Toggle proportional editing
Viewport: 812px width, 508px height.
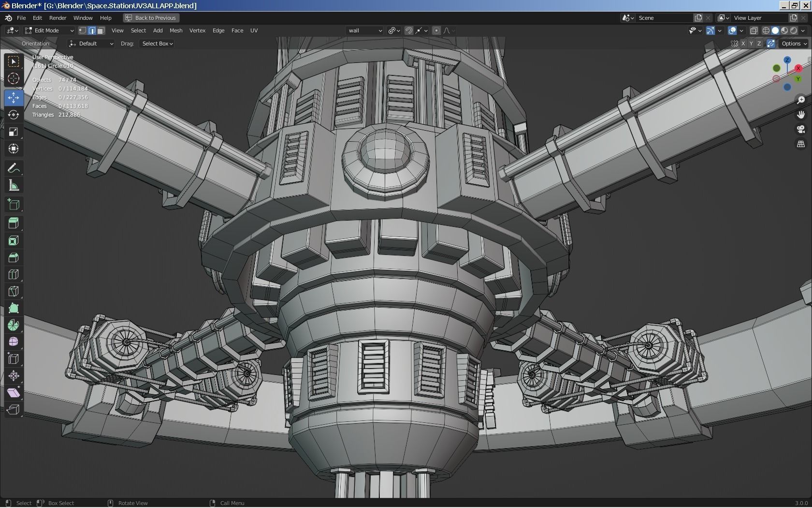tap(436, 30)
